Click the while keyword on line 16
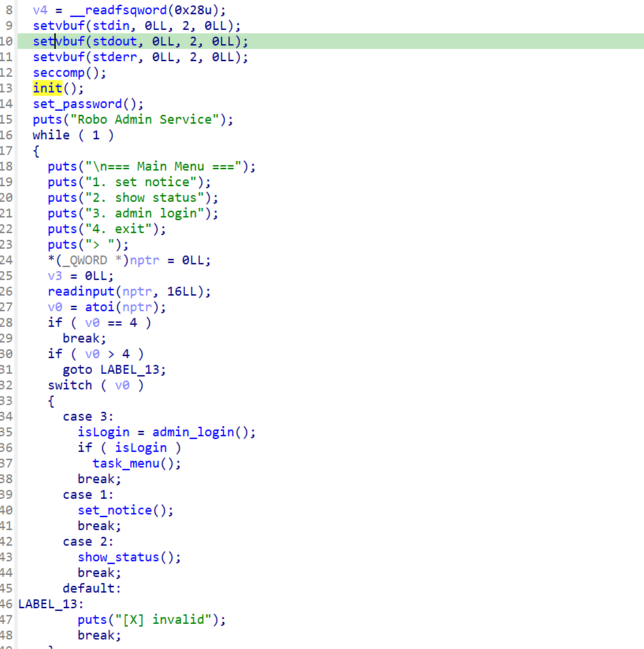The image size is (644, 649). 51,135
